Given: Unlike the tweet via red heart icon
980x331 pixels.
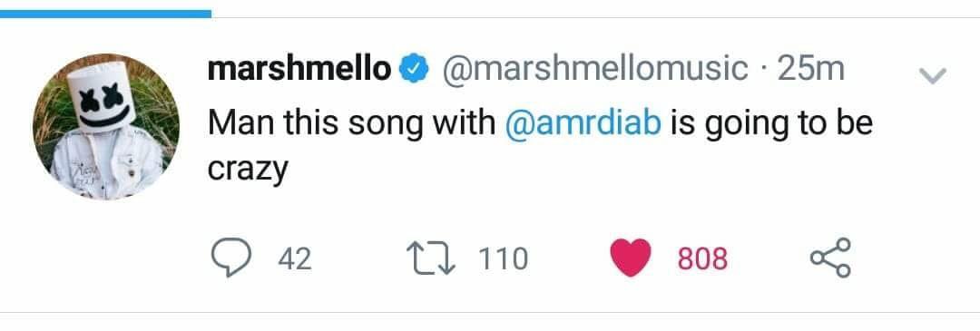Looking at the screenshot, I should point(631,258).
